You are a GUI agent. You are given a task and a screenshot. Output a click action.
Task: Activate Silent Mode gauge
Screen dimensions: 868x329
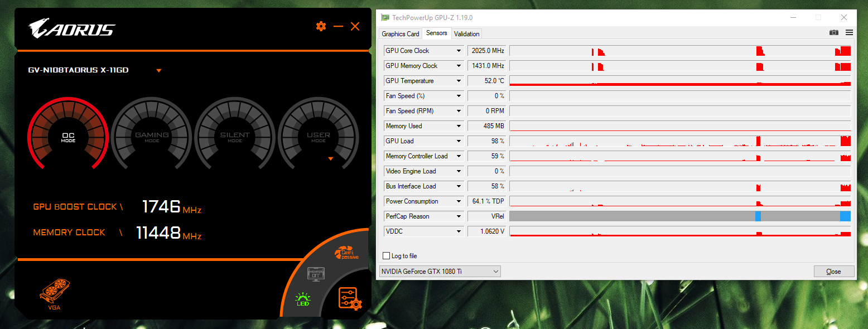pyautogui.click(x=235, y=134)
